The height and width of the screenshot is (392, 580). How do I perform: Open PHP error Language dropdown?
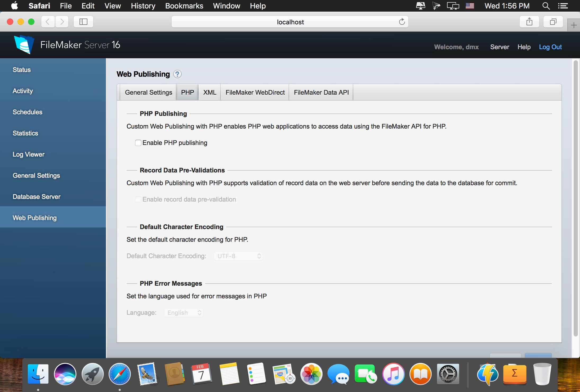(x=184, y=313)
